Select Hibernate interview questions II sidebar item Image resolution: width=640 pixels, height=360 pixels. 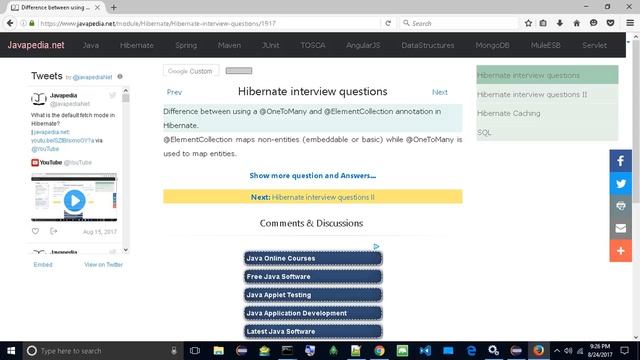coord(547,94)
